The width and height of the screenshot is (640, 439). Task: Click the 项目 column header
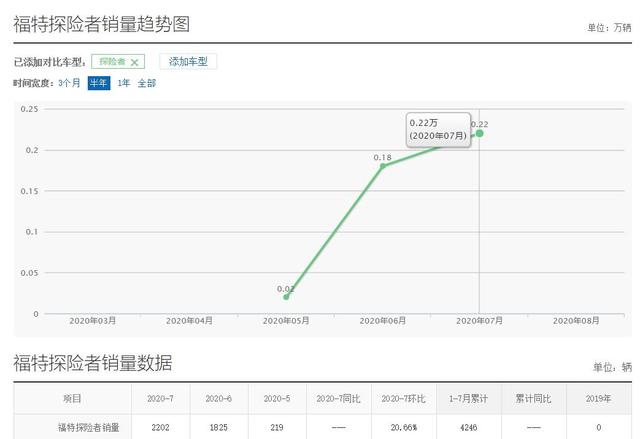click(x=72, y=399)
